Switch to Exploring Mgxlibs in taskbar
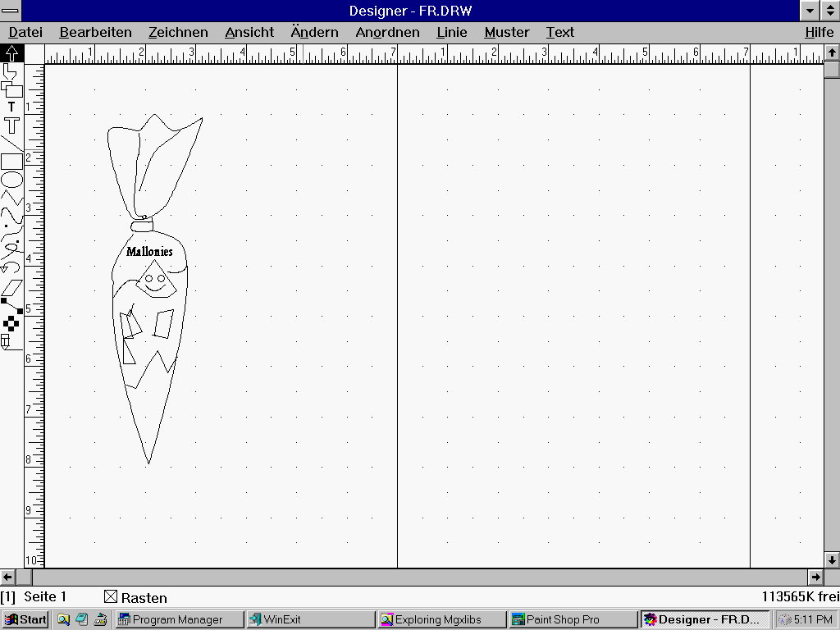The image size is (840, 630). [442, 620]
